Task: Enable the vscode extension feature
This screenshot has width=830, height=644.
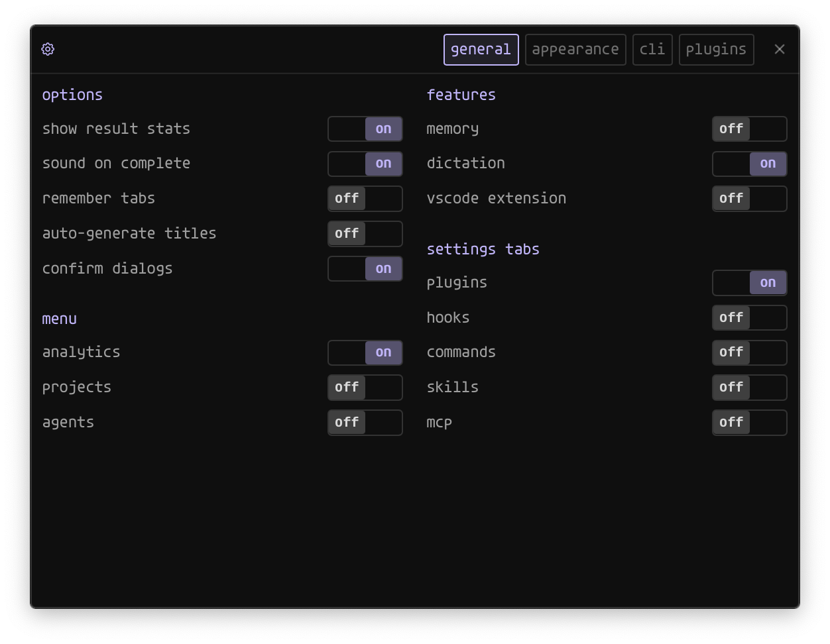Action: 749,198
